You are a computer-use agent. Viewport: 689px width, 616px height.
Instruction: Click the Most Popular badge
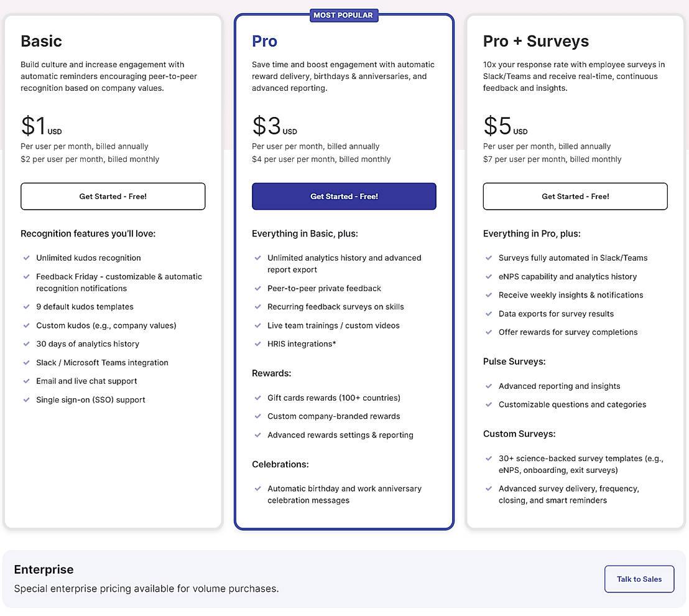pyautogui.click(x=343, y=15)
